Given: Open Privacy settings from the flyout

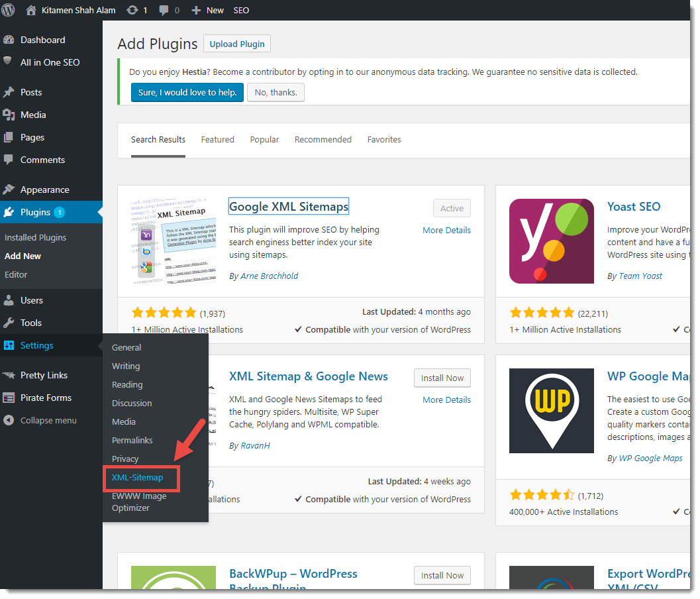Looking at the screenshot, I should tap(125, 459).
